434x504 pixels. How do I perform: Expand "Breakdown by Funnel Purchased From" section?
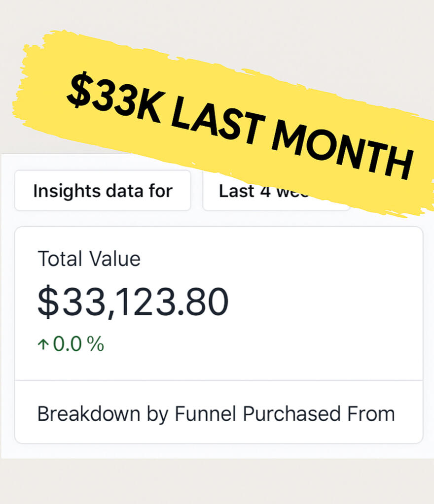pyautogui.click(x=216, y=414)
